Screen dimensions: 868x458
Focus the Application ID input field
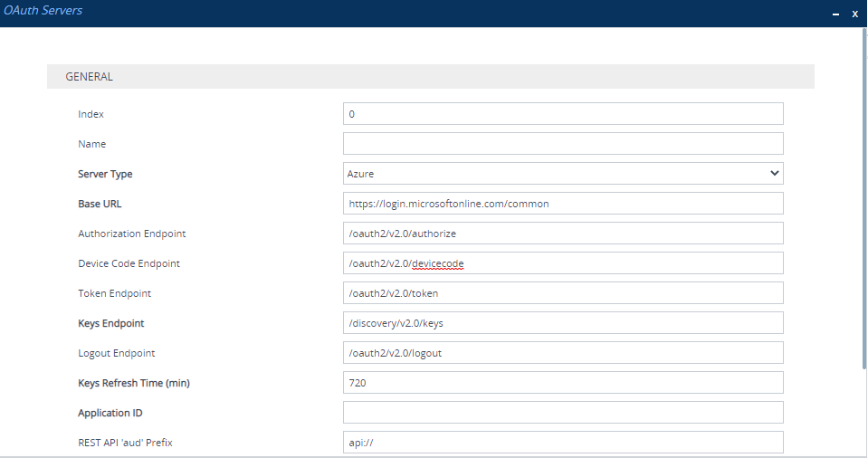pyautogui.click(x=562, y=413)
